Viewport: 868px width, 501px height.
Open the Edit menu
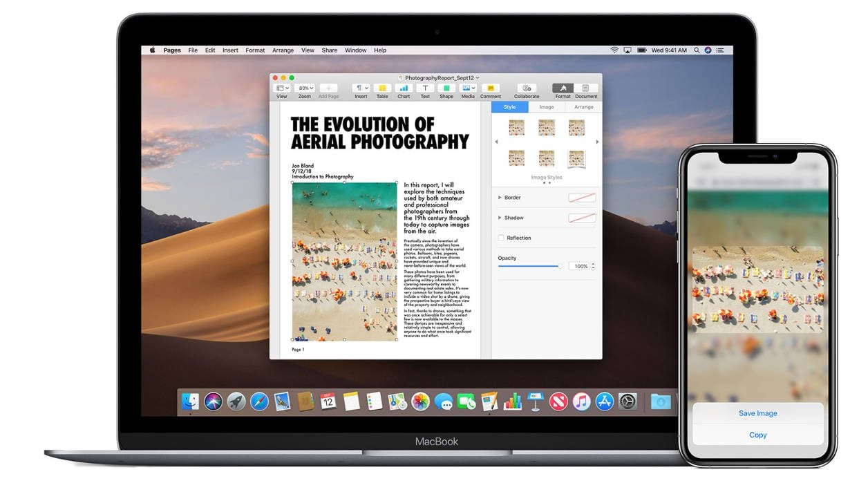pos(210,50)
